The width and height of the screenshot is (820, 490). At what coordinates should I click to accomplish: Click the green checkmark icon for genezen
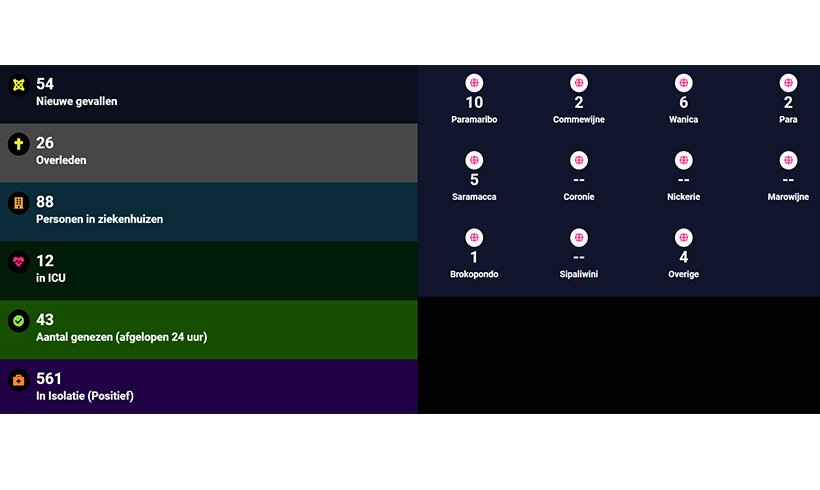(x=18, y=321)
